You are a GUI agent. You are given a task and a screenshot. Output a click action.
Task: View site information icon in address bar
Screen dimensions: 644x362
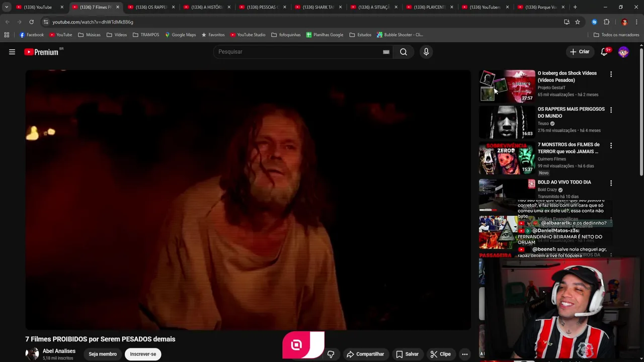[x=46, y=22]
